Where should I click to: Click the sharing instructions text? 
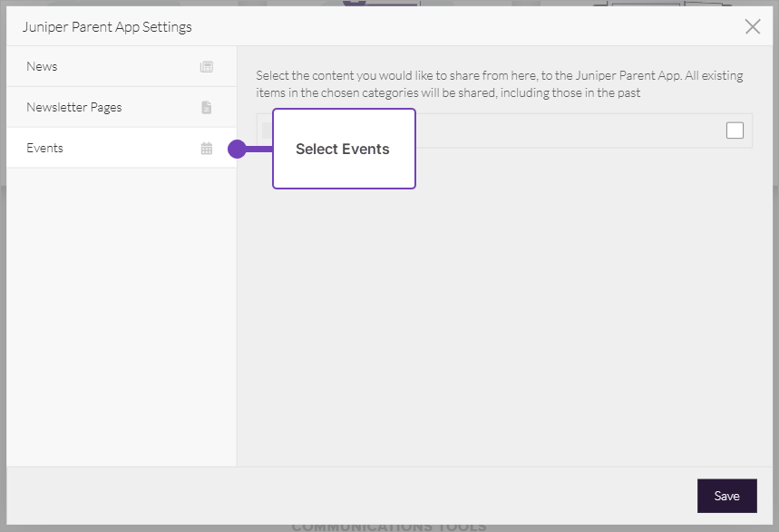coord(499,84)
